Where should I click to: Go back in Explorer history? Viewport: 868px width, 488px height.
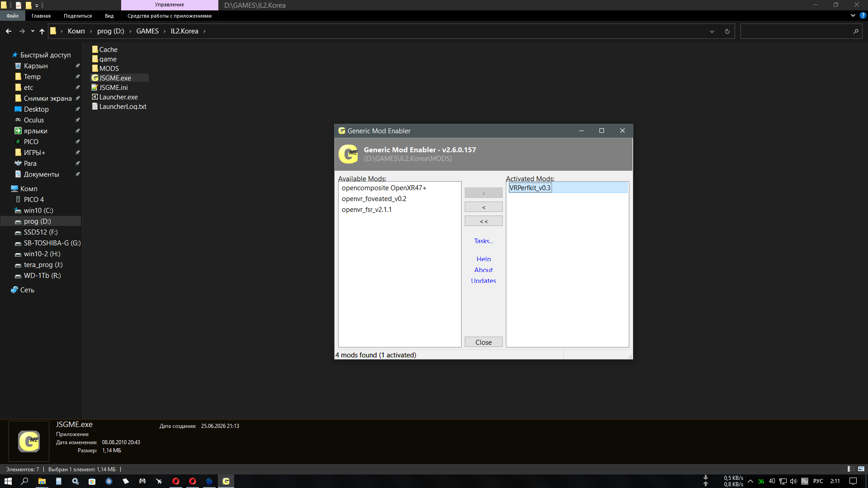(9, 31)
